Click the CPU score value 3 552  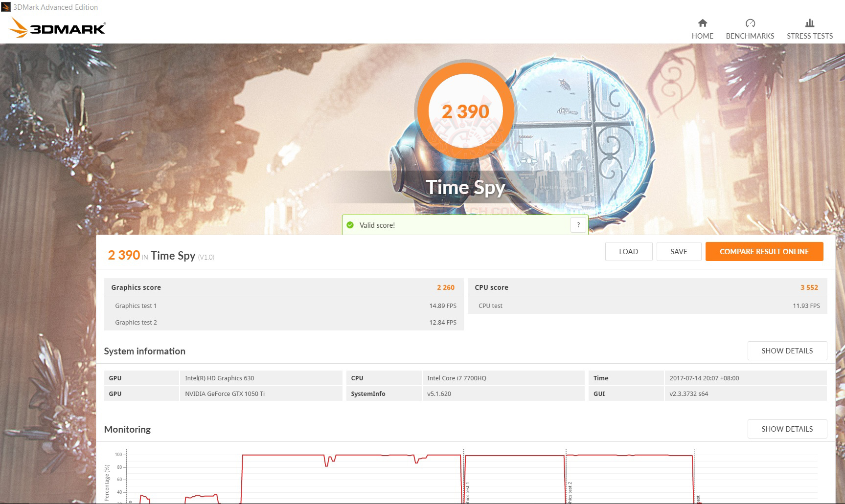tap(809, 287)
